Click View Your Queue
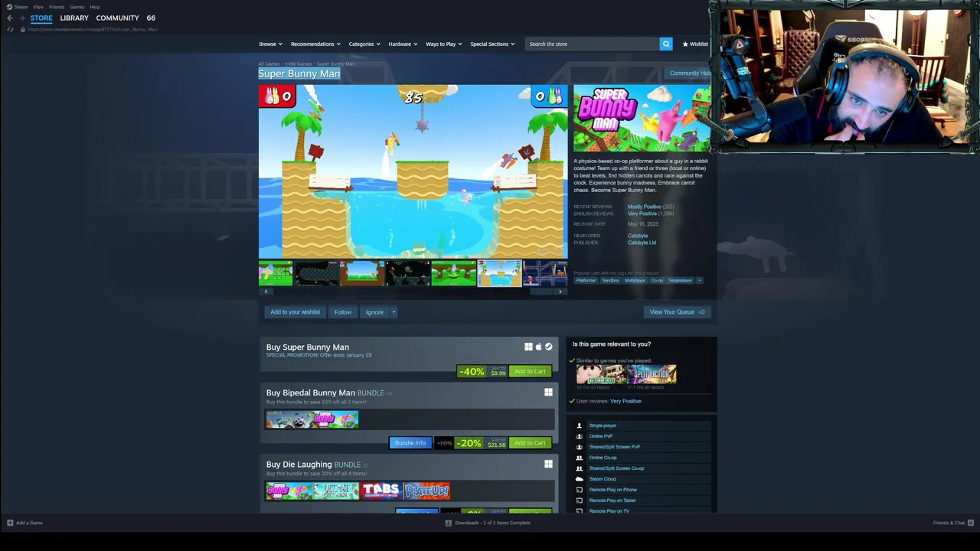Image resolution: width=980 pixels, height=551 pixels. tap(678, 312)
